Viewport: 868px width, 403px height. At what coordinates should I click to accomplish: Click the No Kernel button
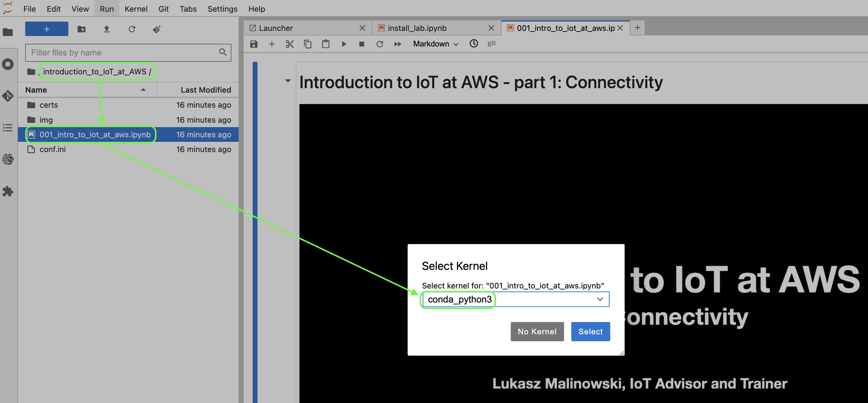tap(537, 331)
